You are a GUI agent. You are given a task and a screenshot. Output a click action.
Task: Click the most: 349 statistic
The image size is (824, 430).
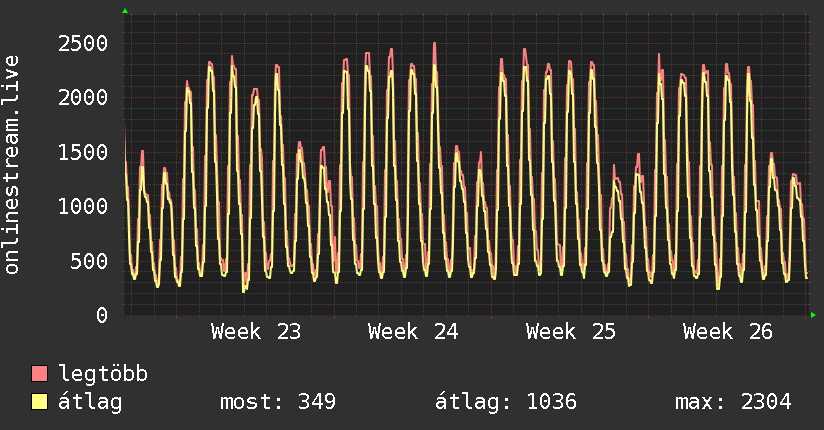277,402
